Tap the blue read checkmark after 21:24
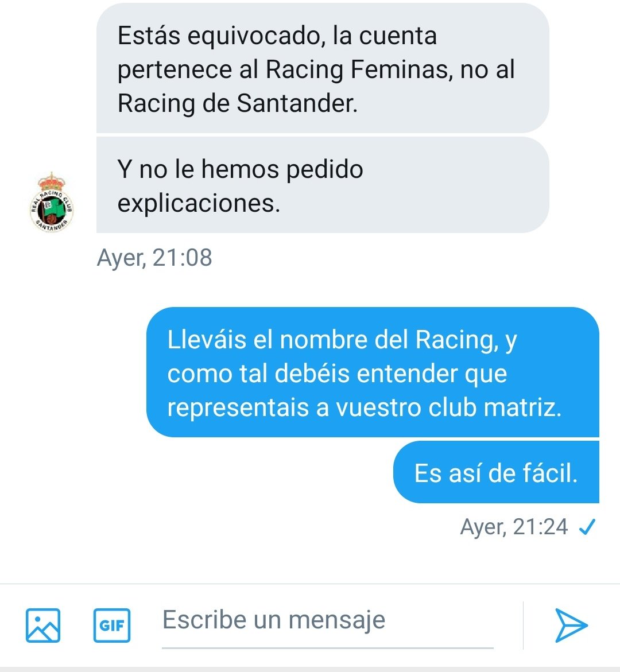Image resolution: width=620 pixels, height=672 pixels. 587,527
